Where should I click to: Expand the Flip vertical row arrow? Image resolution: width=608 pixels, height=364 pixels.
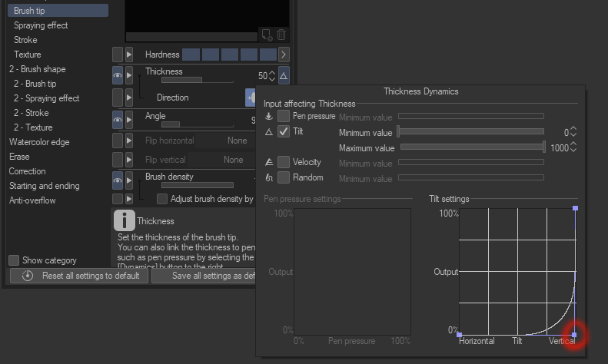pos(129,160)
